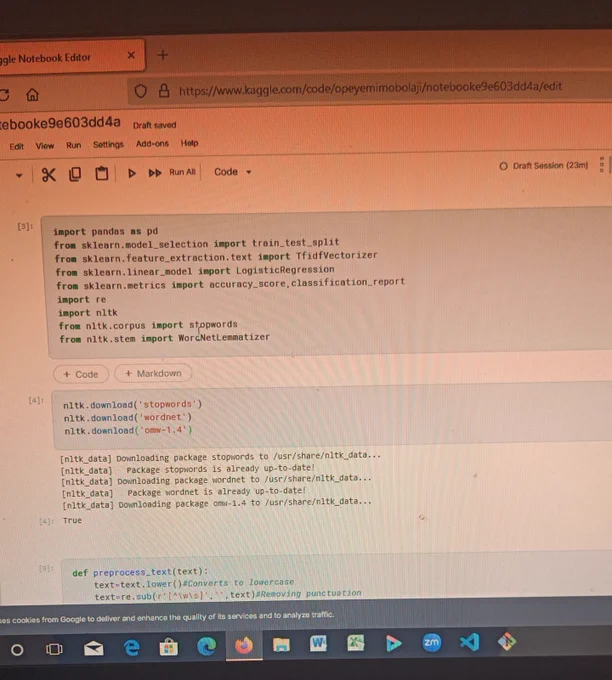Copy the selected cell

(x=75, y=174)
